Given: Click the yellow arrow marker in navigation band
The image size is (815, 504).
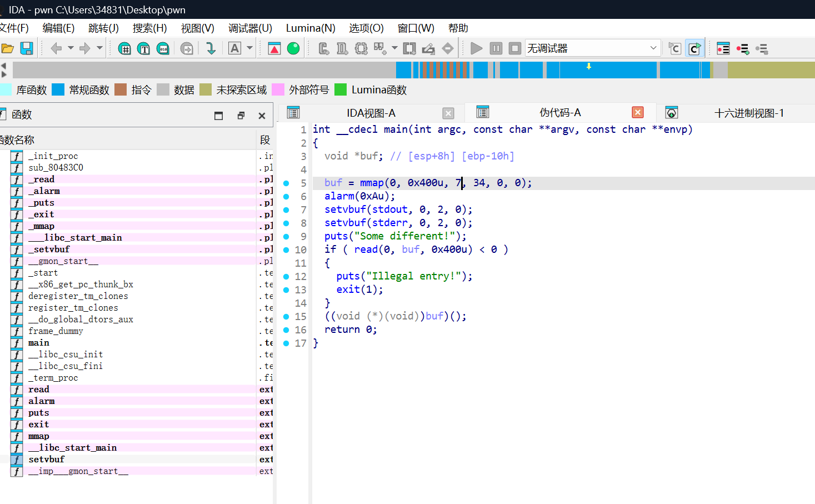Looking at the screenshot, I should point(589,66).
